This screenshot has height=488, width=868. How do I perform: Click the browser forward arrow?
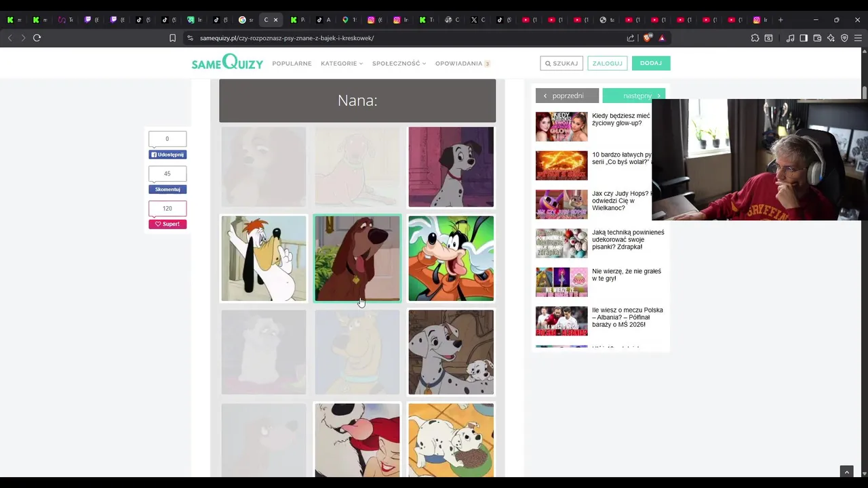click(x=23, y=38)
